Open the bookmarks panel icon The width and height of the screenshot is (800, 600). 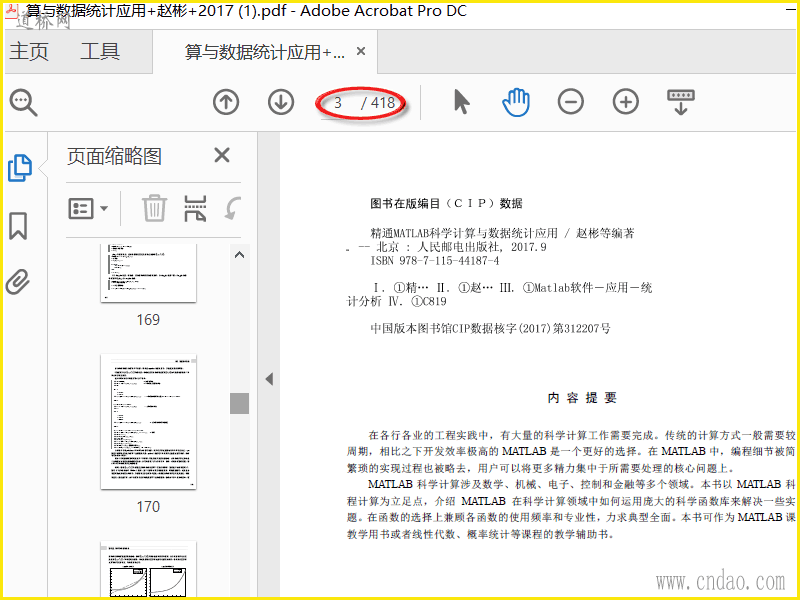click(18, 226)
